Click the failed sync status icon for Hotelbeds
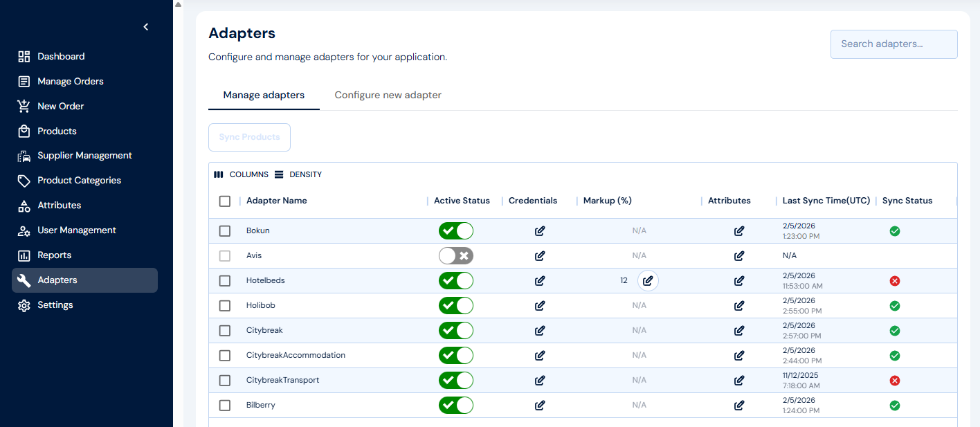Viewport: 980px width, 427px height. point(894,281)
